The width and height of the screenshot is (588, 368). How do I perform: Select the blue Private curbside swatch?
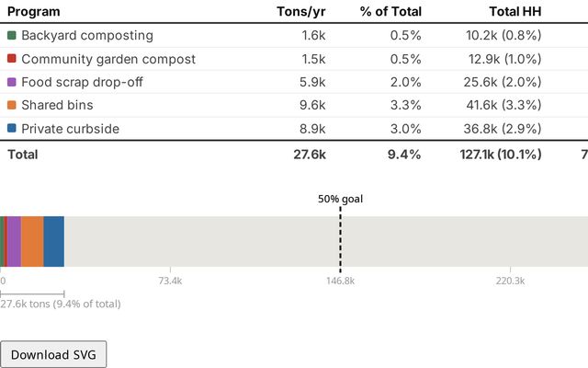click(x=12, y=129)
